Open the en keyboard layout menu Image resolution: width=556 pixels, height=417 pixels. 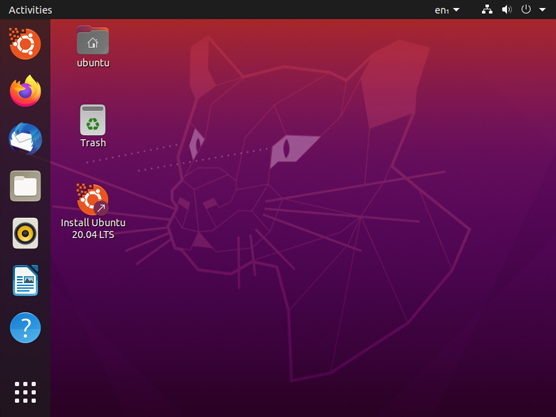[447, 10]
